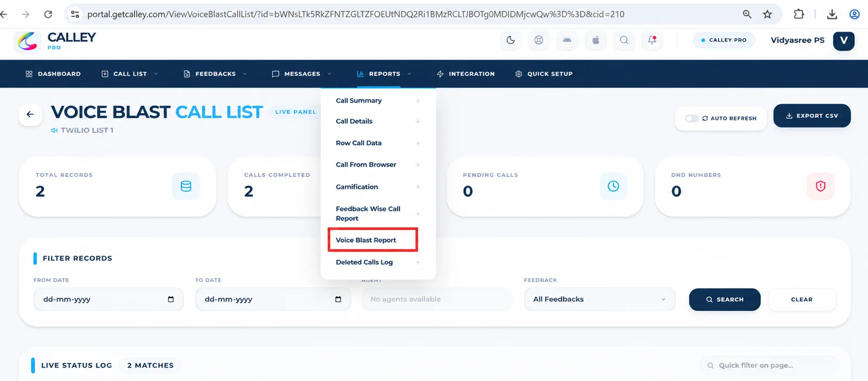This screenshot has height=381, width=868.
Task: Open the notifications bell
Action: (652, 40)
